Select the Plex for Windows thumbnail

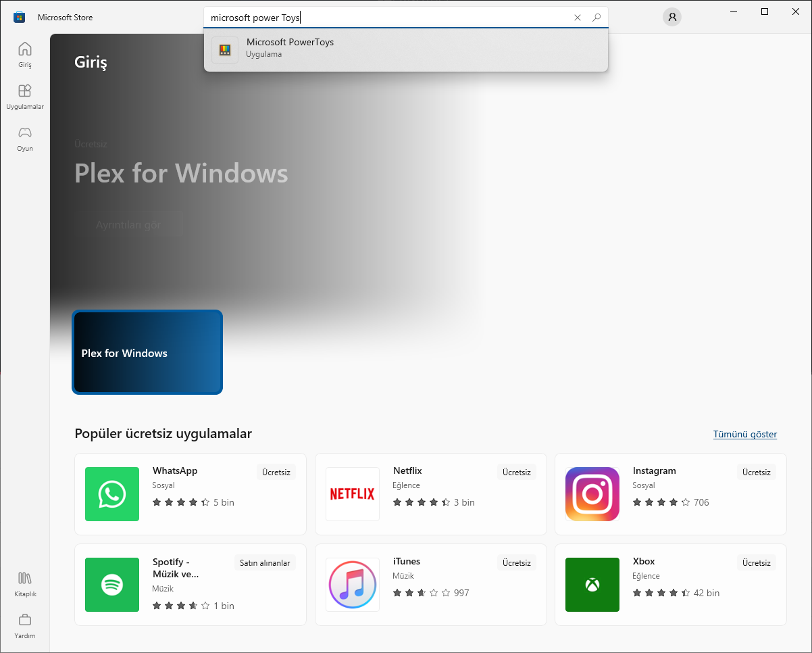tap(147, 352)
